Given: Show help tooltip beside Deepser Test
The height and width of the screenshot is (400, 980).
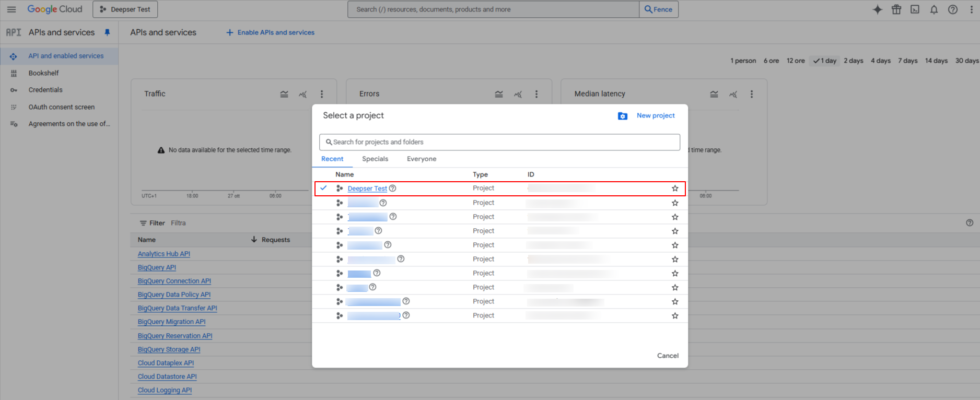Looking at the screenshot, I should (x=393, y=189).
